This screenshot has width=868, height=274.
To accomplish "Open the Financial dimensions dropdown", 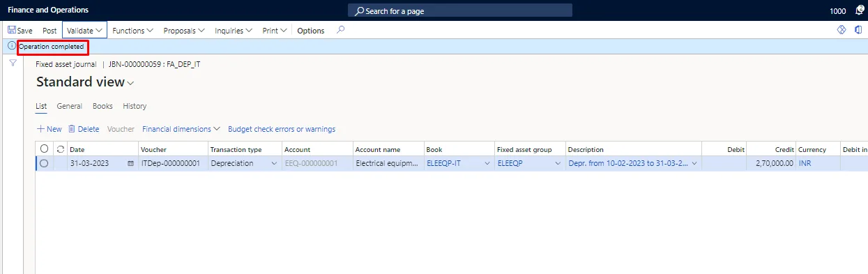I will (181, 129).
